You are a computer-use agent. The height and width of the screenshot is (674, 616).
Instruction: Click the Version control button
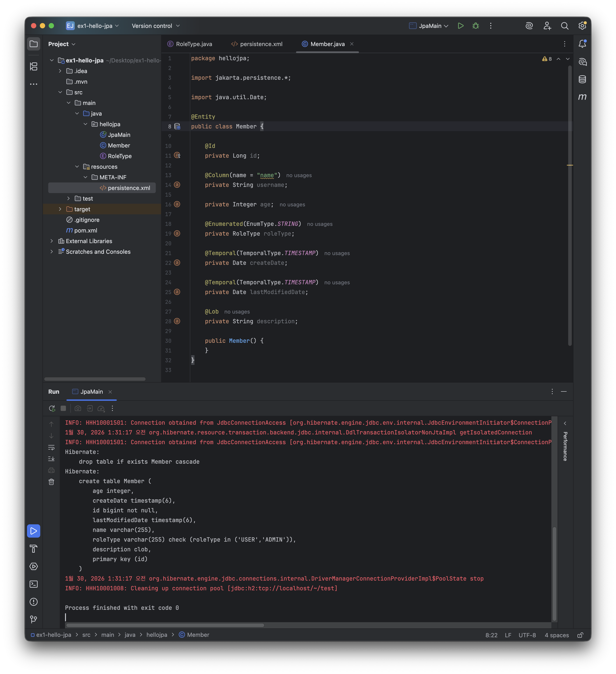coord(155,26)
